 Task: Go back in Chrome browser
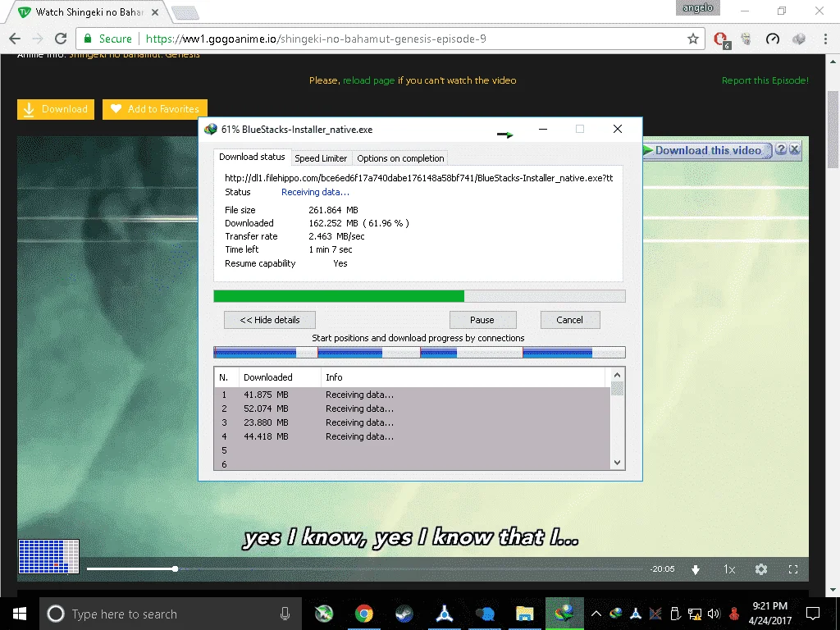pyautogui.click(x=15, y=39)
